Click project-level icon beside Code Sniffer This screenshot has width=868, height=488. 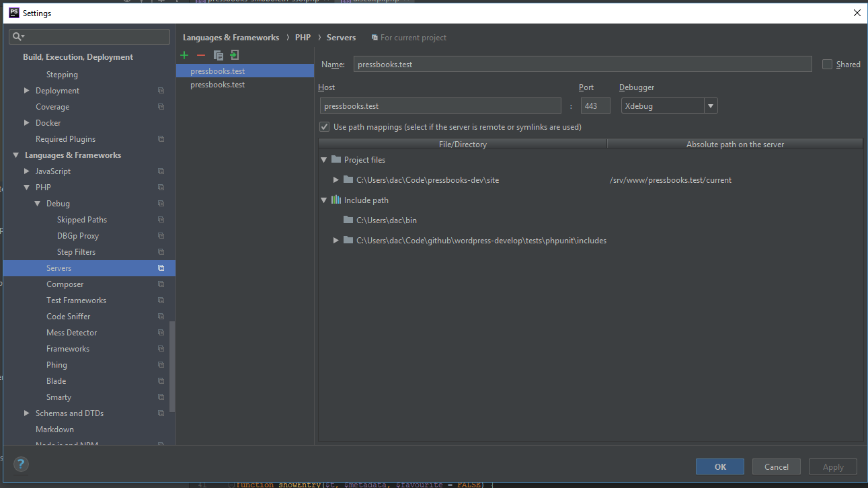click(161, 317)
